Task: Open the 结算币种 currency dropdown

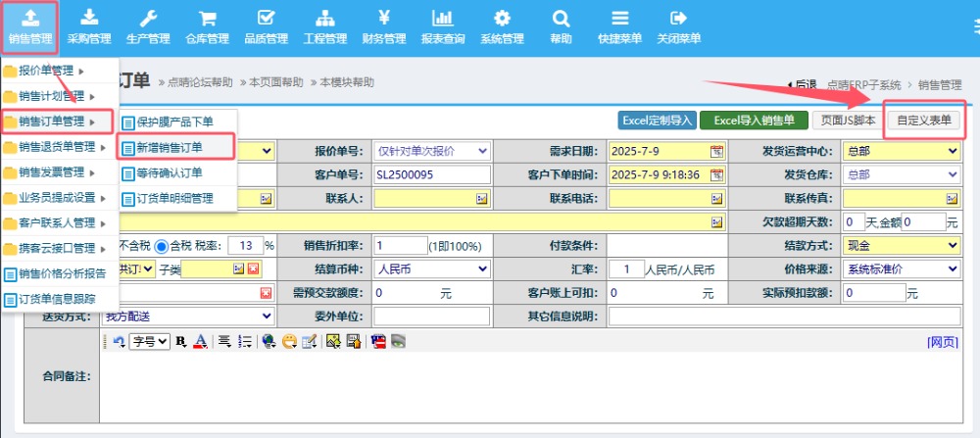Action: (431, 268)
